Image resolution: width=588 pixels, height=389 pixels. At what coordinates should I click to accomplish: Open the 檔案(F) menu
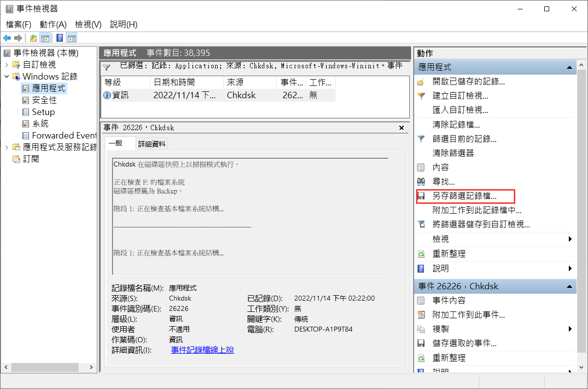(19, 25)
